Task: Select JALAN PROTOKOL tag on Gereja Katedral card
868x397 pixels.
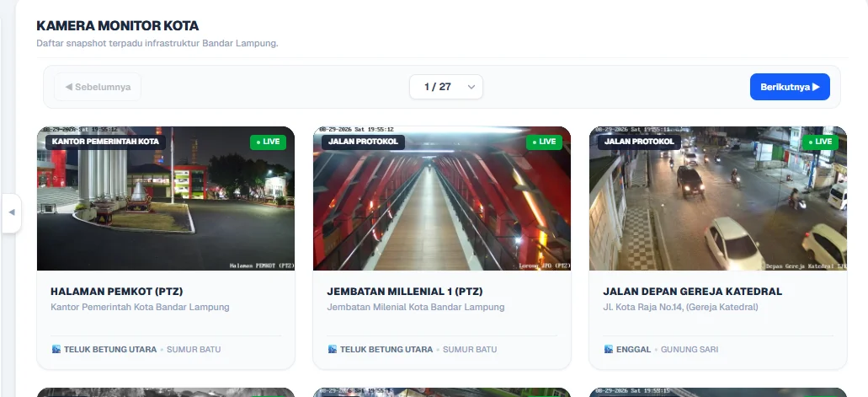Action: click(639, 142)
